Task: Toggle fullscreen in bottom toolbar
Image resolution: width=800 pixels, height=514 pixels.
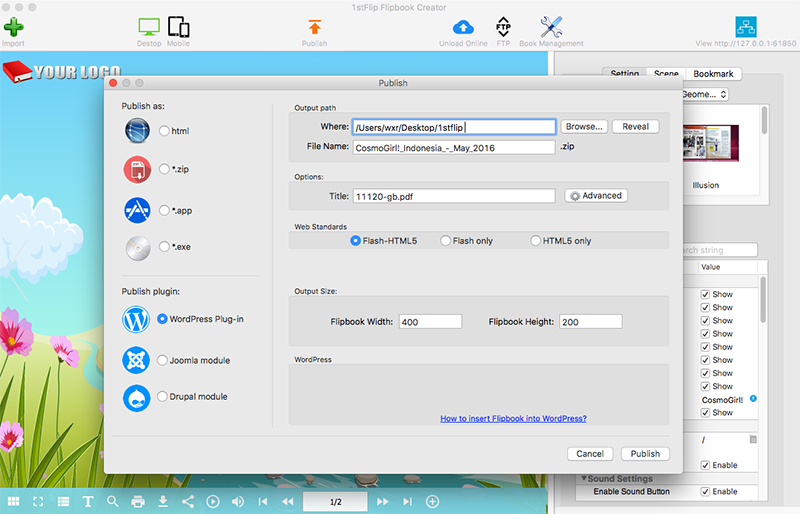Action: (x=38, y=502)
